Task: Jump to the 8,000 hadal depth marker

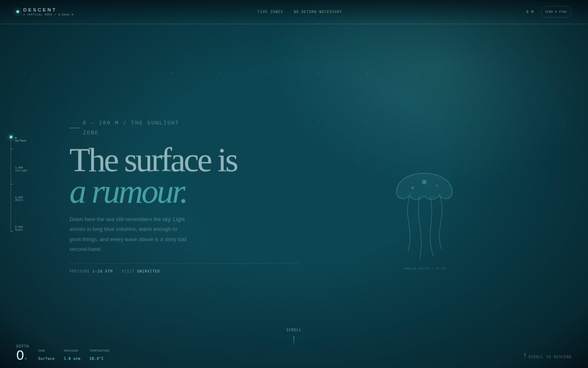Action: [x=19, y=228]
